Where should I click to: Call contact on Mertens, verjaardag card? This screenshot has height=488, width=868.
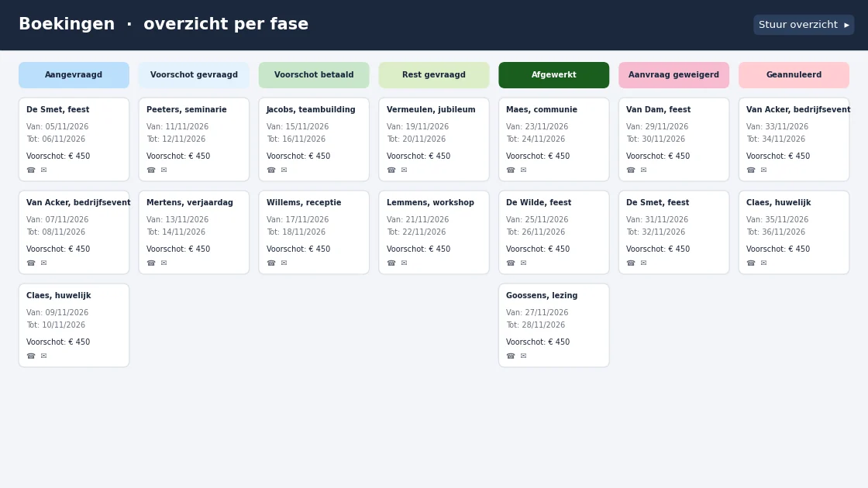coord(151,263)
